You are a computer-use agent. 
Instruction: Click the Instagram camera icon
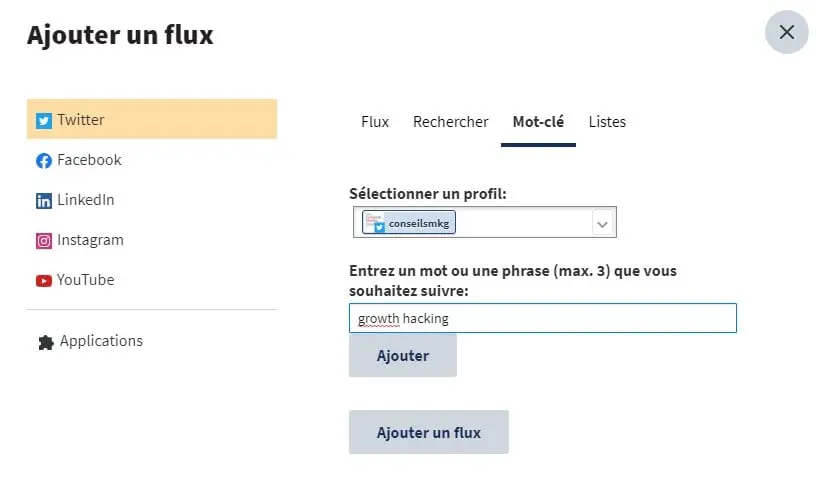pyautogui.click(x=44, y=241)
